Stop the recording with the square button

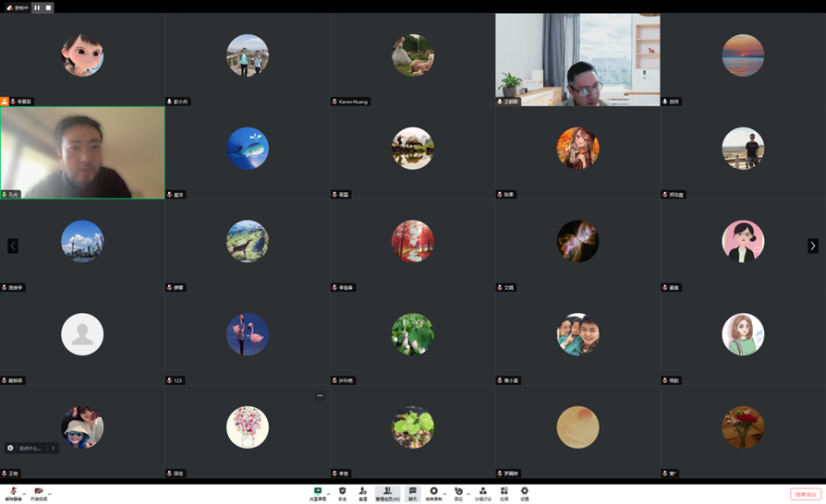(x=48, y=7)
